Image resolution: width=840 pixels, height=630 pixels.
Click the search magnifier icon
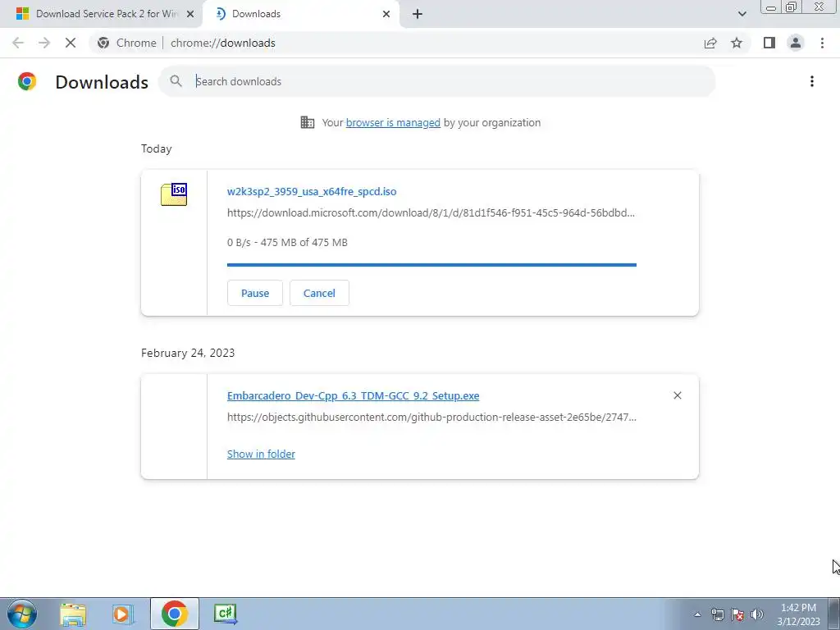click(176, 81)
